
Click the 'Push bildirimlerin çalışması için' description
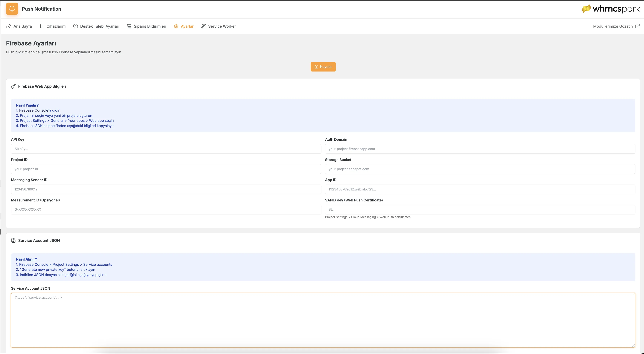64,52
